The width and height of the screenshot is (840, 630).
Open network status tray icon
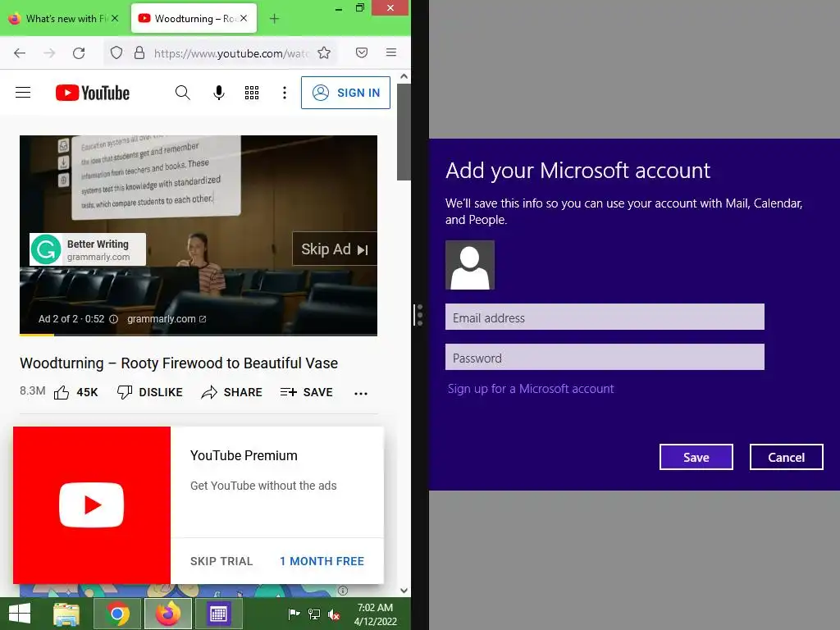coord(314,614)
